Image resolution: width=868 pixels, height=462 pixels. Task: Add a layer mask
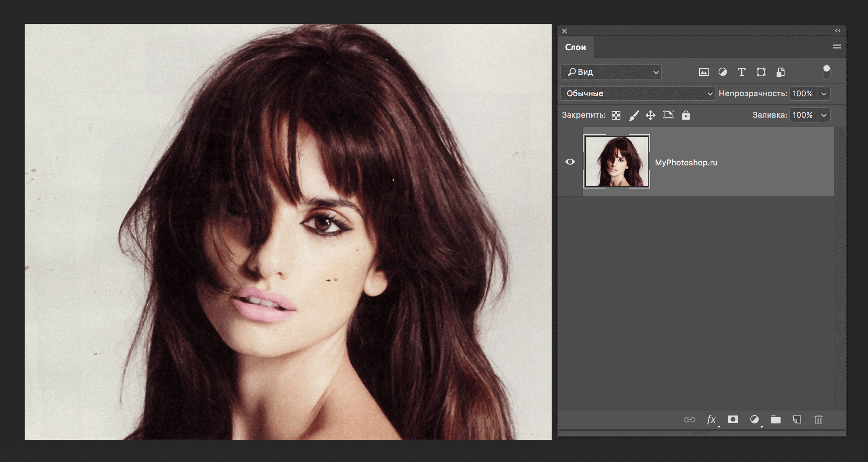pos(733,419)
